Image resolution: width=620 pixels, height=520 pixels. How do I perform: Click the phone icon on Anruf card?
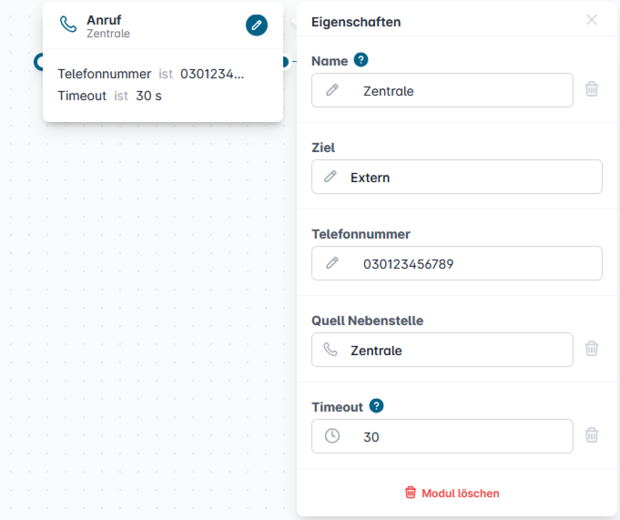coord(68,25)
